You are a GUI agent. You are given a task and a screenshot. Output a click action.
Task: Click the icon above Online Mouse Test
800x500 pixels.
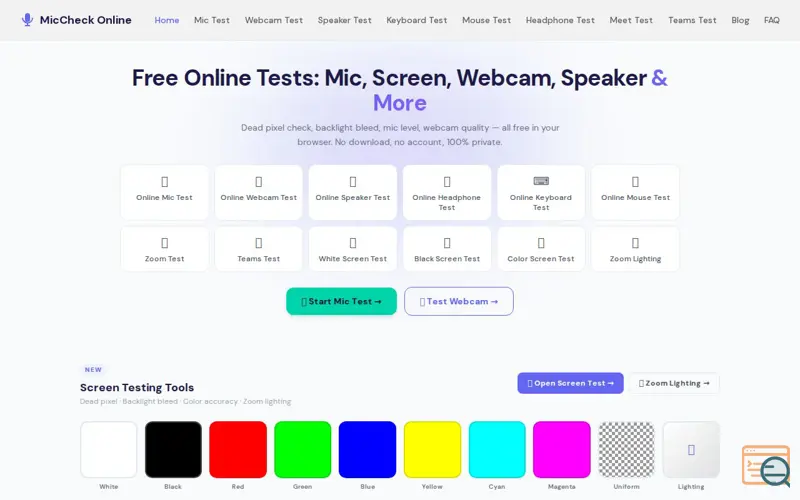(x=635, y=182)
